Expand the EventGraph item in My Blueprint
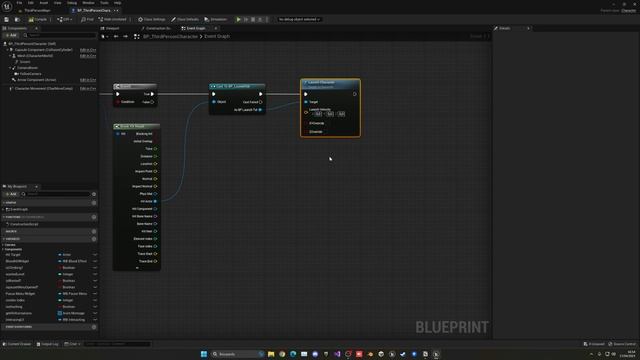This screenshot has height=360, width=640. pyautogui.click(x=3, y=209)
